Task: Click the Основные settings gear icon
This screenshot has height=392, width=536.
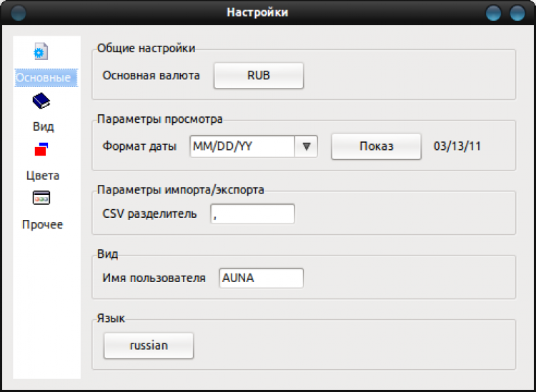Action: coord(41,52)
